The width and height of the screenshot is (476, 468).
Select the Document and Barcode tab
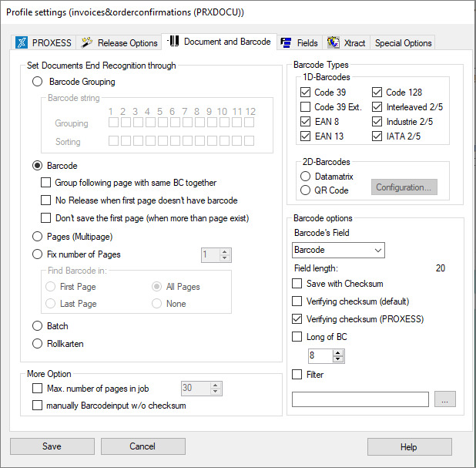tap(220, 42)
